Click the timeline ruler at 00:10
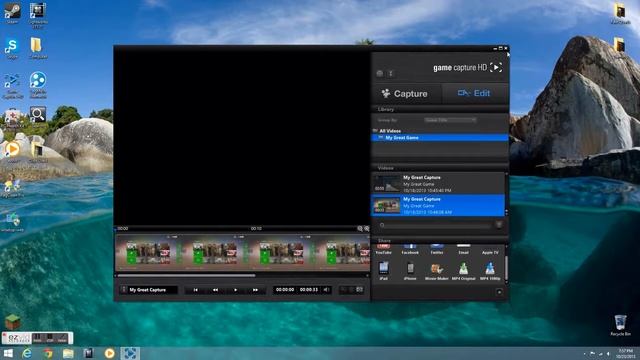The image size is (640, 360). pos(256,229)
